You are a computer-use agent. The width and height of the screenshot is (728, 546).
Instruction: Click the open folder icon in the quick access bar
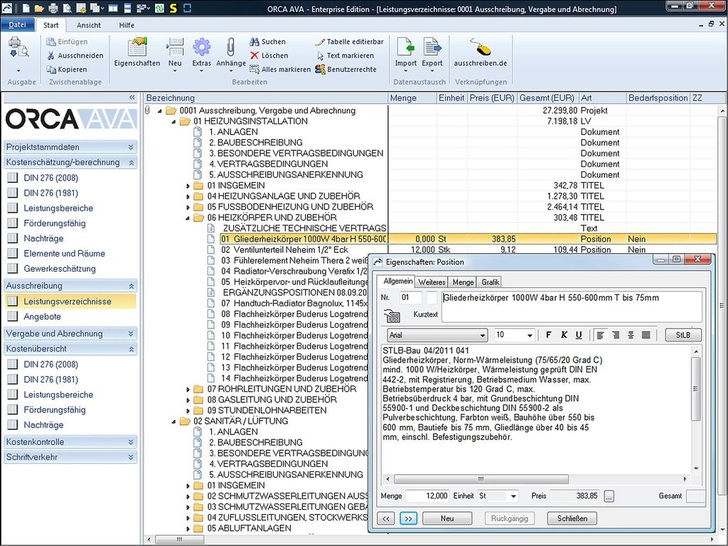pyautogui.click(x=39, y=8)
